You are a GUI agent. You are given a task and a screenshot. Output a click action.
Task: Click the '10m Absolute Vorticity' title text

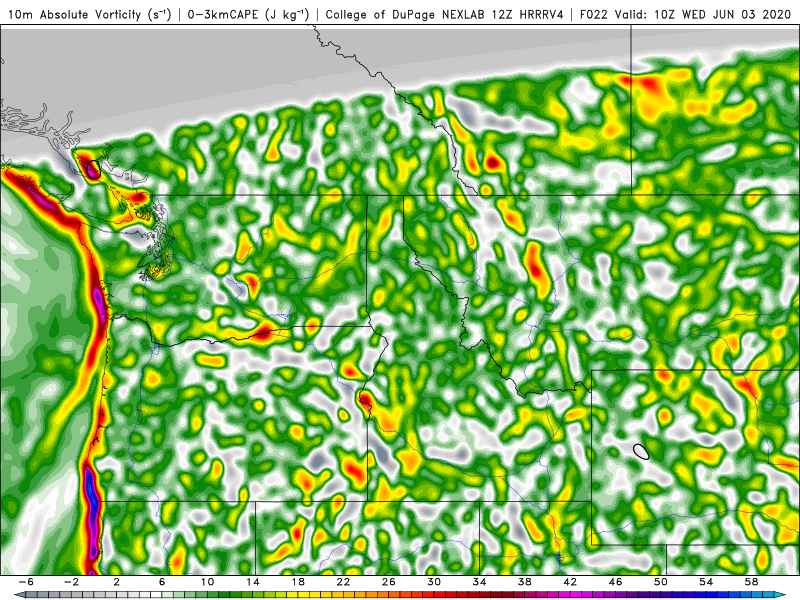point(74,14)
